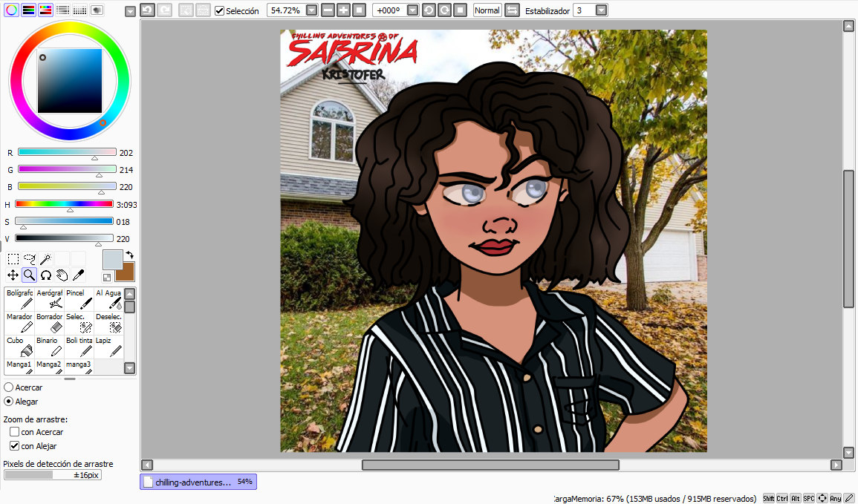Swap foreground and background colors
This screenshot has width=858, height=504.
[130, 255]
